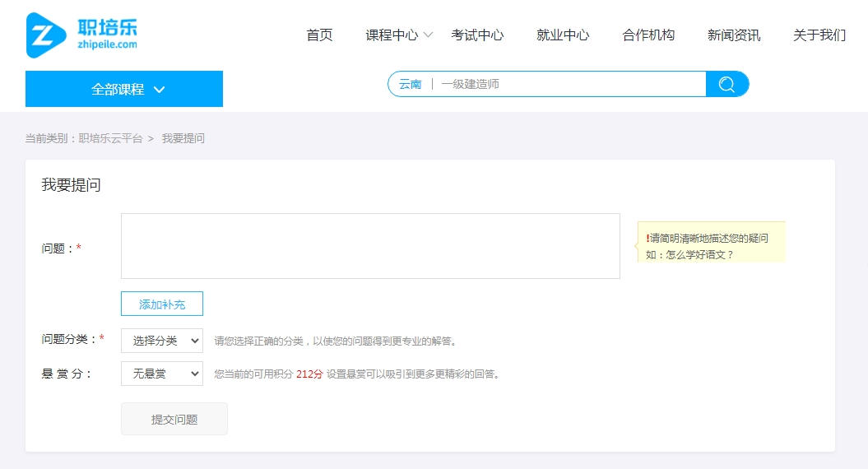Go to 首页 in navigation
868x469 pixels.
319,35
